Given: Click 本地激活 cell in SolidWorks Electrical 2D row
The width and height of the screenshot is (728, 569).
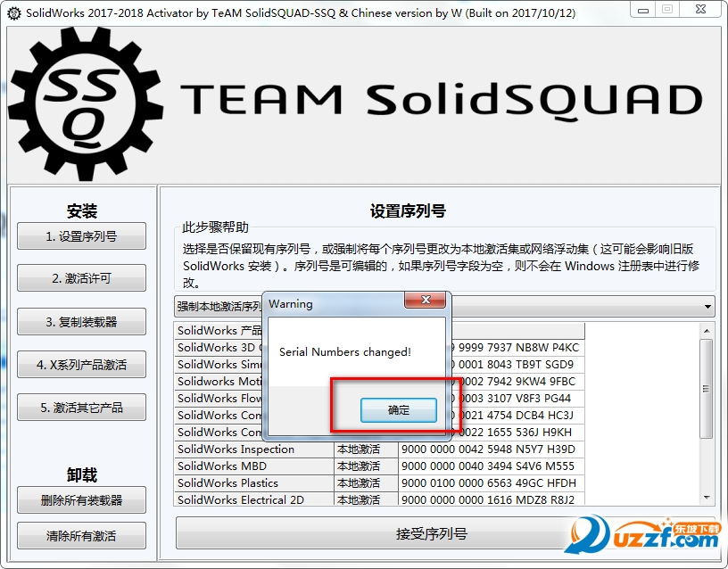Looking at the screenshot, I should tap(366, 499).
